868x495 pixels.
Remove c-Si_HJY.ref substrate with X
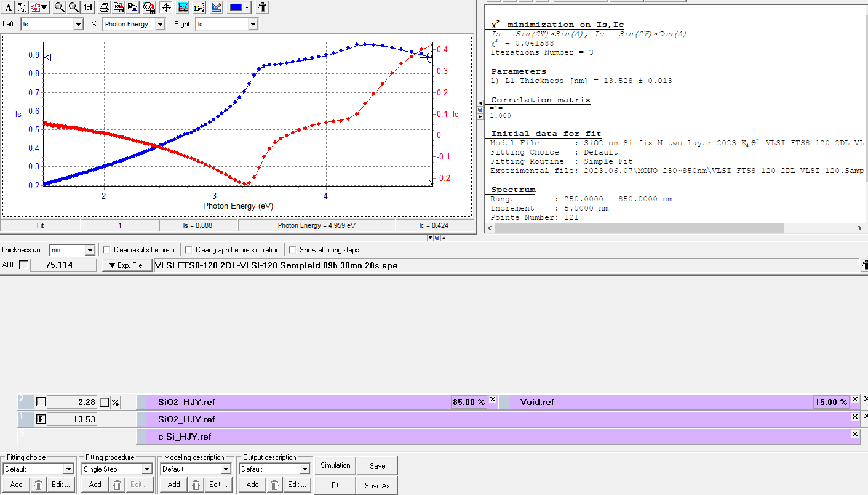coord(855,434)
